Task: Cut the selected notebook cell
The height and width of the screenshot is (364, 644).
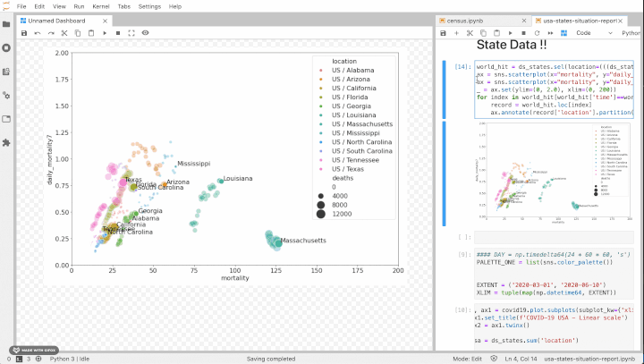Action: pyautogui.click(x=470, y=33)
